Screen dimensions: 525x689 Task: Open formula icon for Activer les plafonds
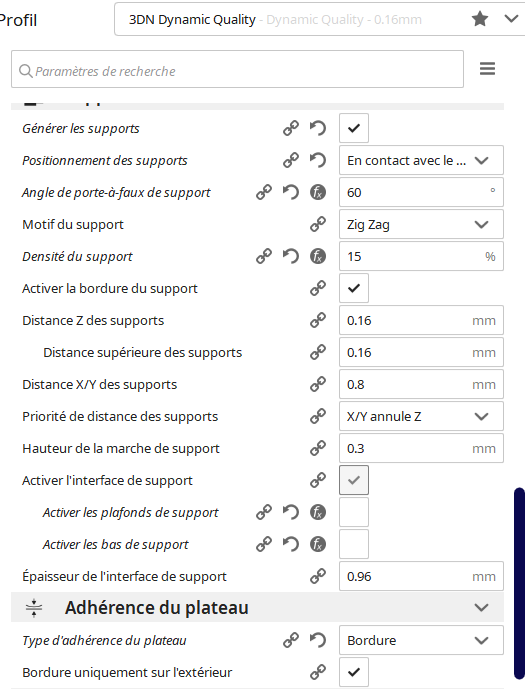coord(318,512)
